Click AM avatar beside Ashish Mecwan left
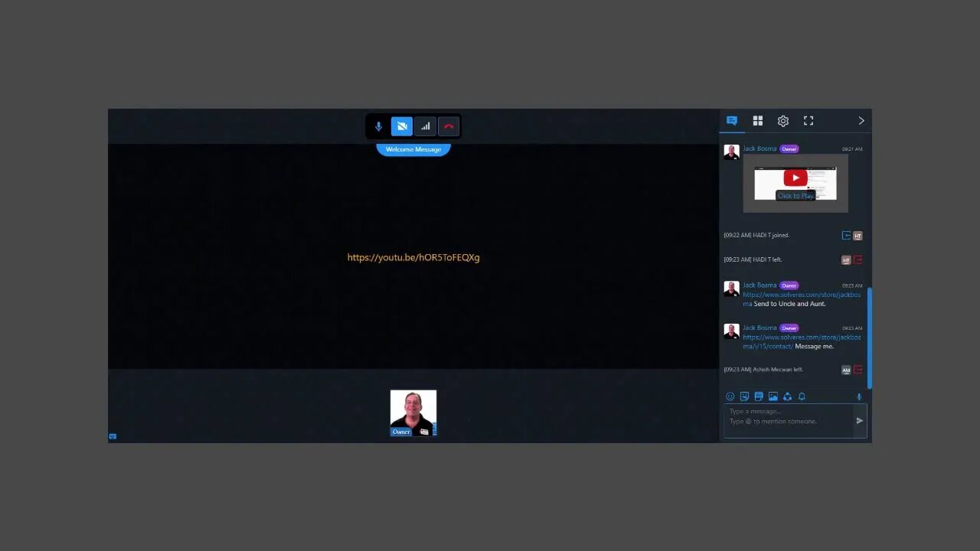 point(846,370)
